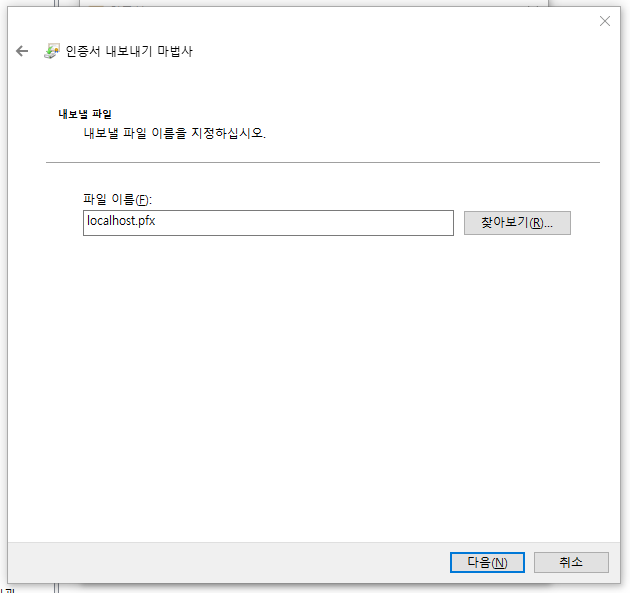Click the folder icon fragment above the dialog
This screenshot has height=593, width=630.
tap(97, 3)
